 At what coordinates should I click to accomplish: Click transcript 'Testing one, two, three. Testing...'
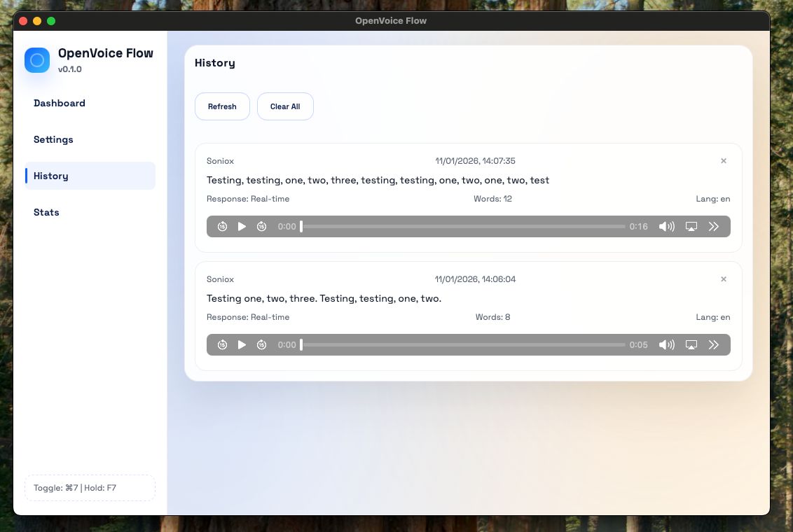[x=324, y=299]
